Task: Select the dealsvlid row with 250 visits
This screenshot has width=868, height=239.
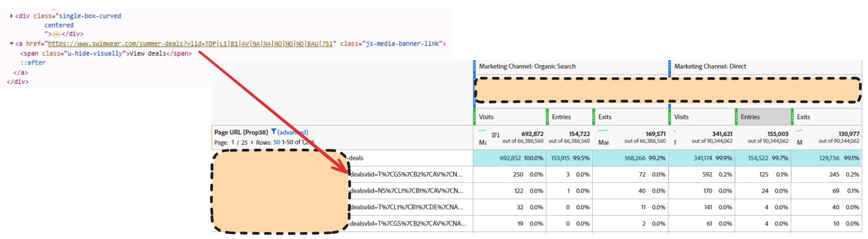Action: click(406, 174)
